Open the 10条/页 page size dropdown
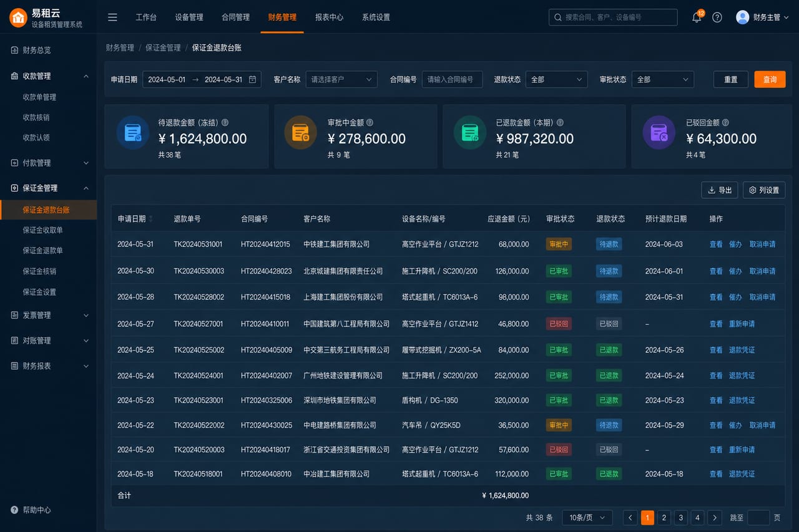This screenshot has width=799, height=532. (587, 518)
